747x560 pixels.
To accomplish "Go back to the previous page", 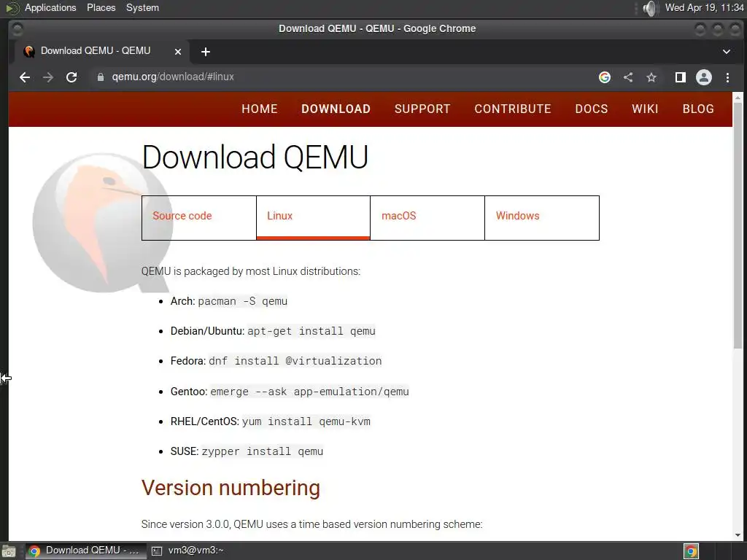I will (x=25, y=77).
